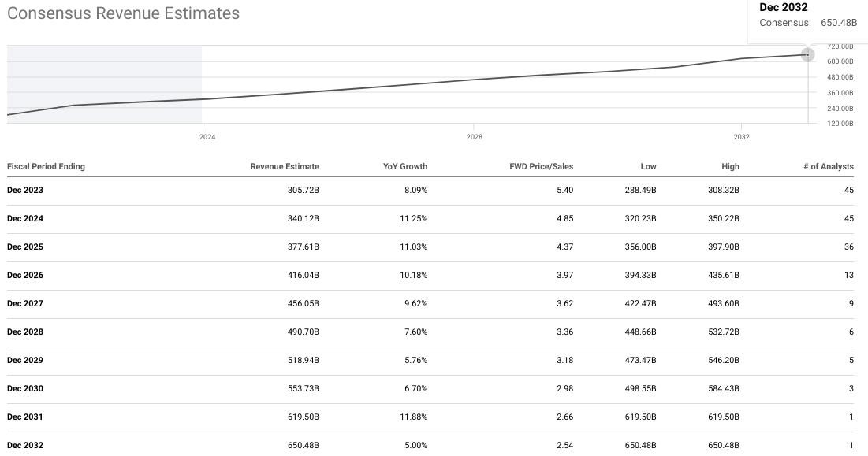
Task: Click the shaded historical region of the chart
Action: tap(104, 75)
